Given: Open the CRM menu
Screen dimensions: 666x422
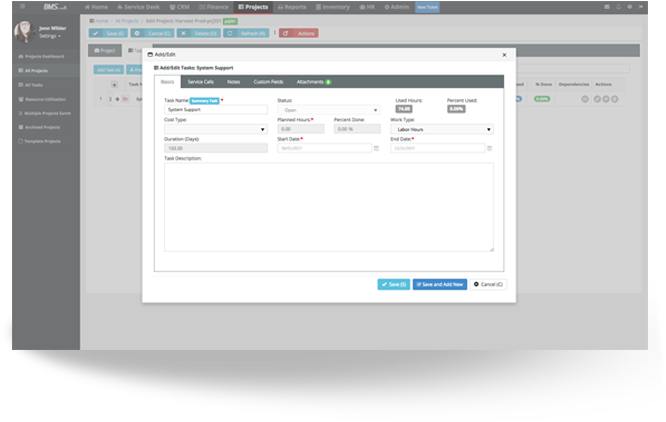Looking at the screenshot, I should coord(180,7).
